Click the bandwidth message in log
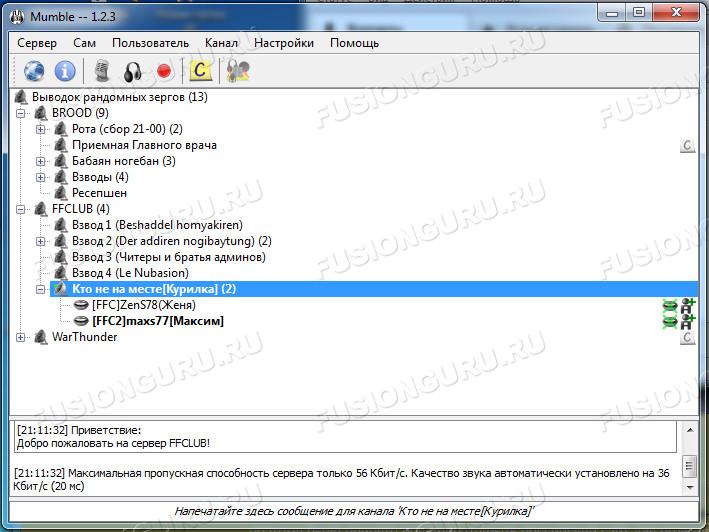This screenshot has height=532, width=709. (341, 480)
